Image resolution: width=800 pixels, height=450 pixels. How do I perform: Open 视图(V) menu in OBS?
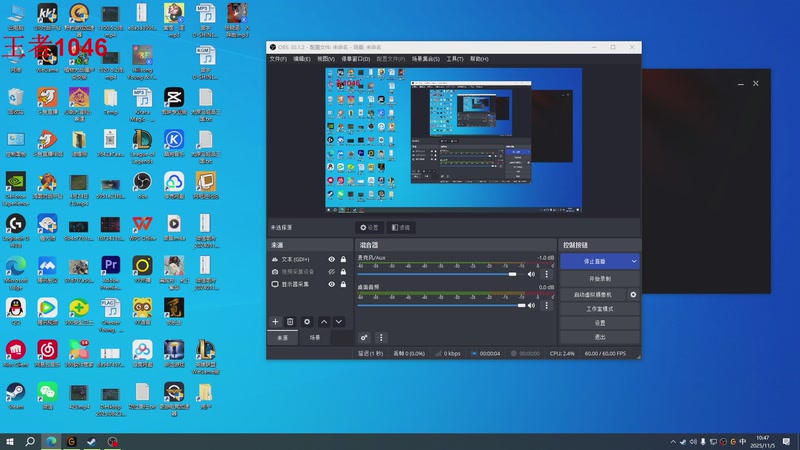point(326,59)
